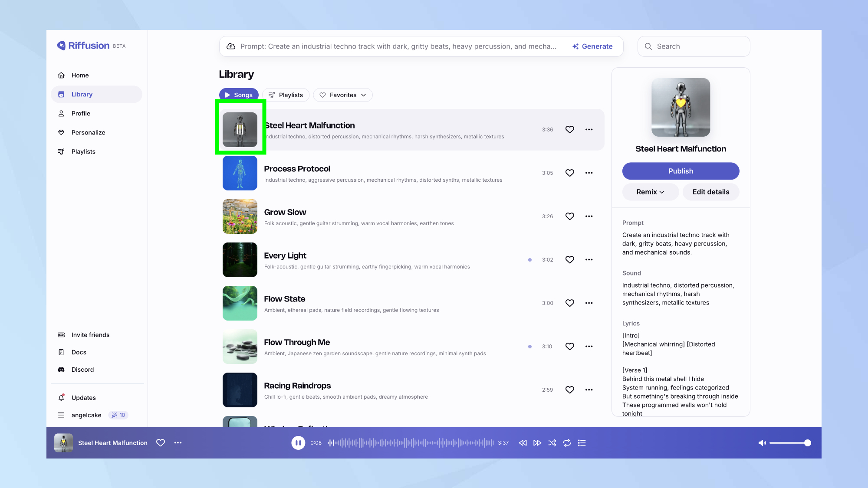Viewport: 868px width, 488px height.
Task: Seek in the waveform progress bar
Action: click(411, 443)
